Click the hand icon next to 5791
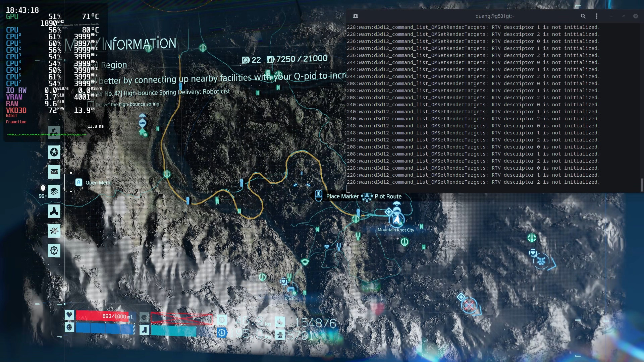 (280, 335)
